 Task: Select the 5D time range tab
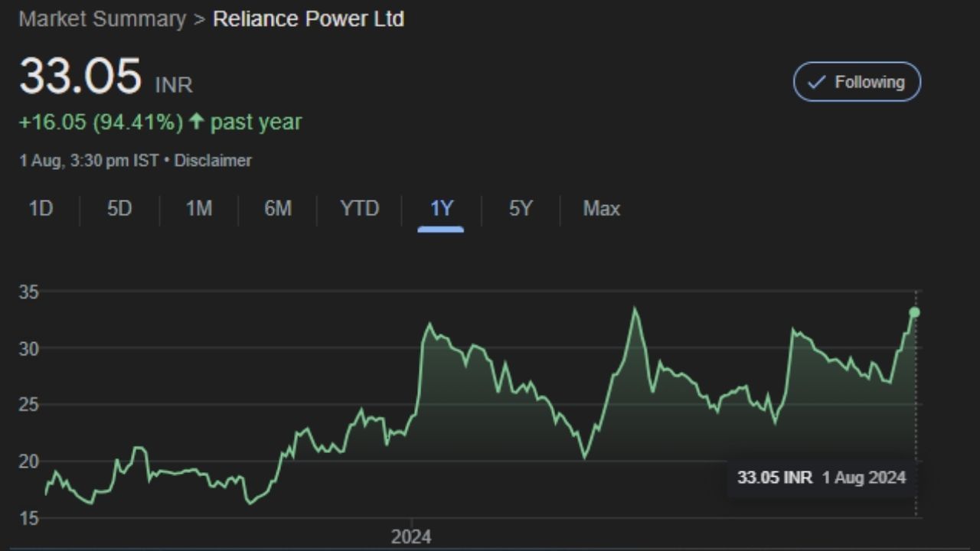click(119, 208)
